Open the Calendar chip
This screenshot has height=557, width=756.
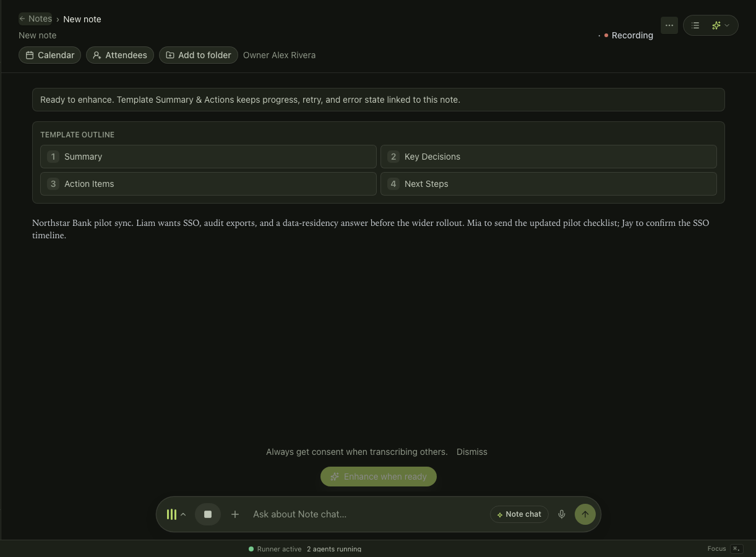pyautogui.click(x=49, y=55)
